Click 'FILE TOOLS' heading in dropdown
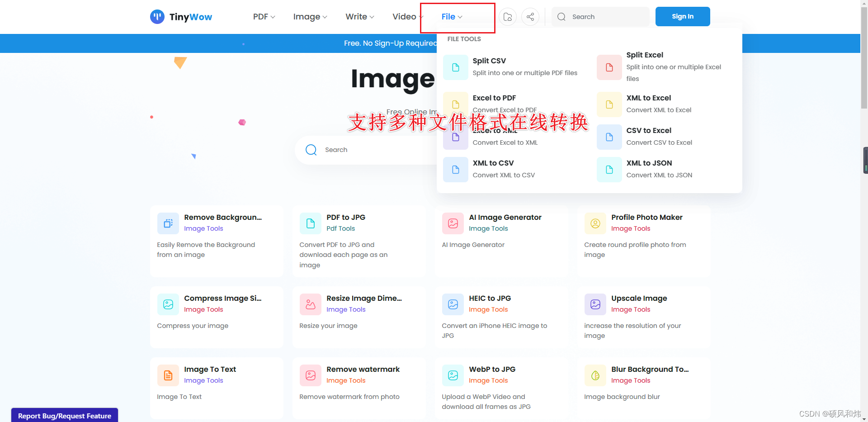 464,39
